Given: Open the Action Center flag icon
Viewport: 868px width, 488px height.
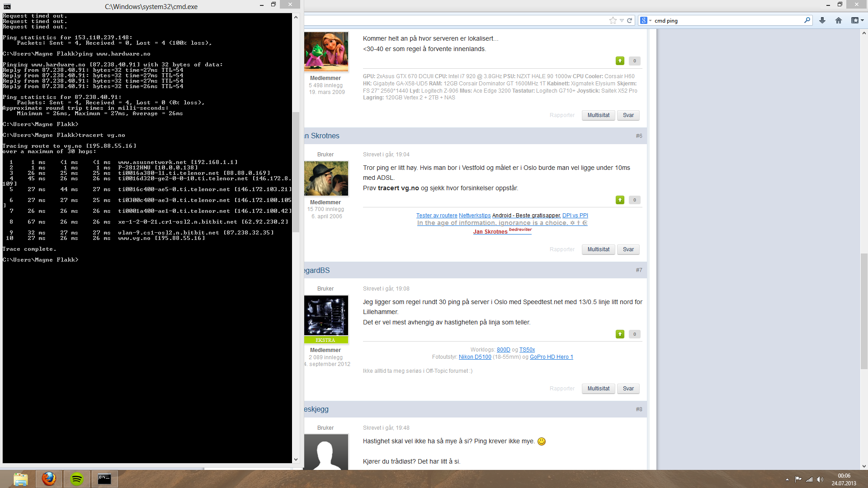Looking at the screenshot, I should pyautogui.click(x=798, y=479).
